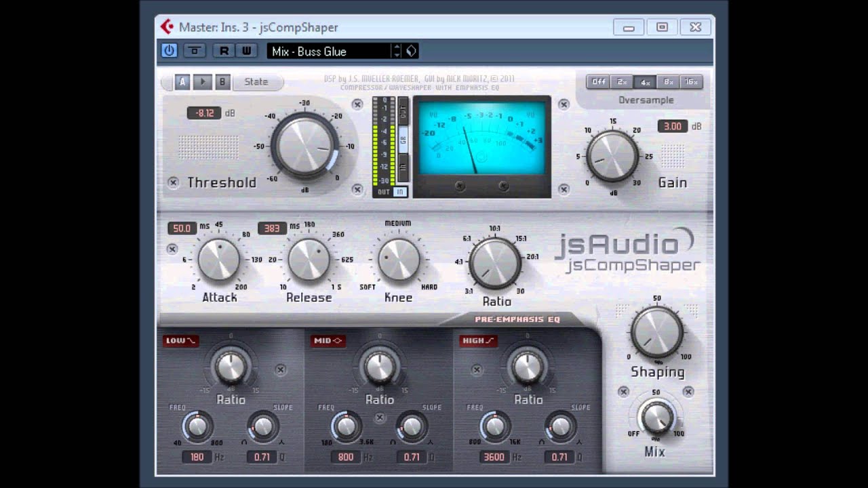868x488 pixels.
Task: Set level meter to IN below the LED bars
Action: (400, 192)
